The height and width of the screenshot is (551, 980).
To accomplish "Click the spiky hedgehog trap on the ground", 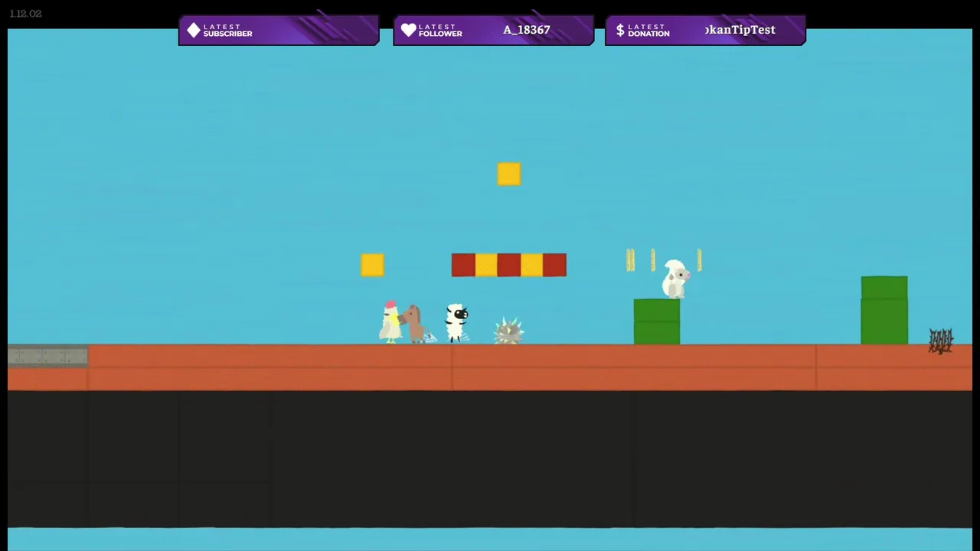I will click(x=508, y=331).
